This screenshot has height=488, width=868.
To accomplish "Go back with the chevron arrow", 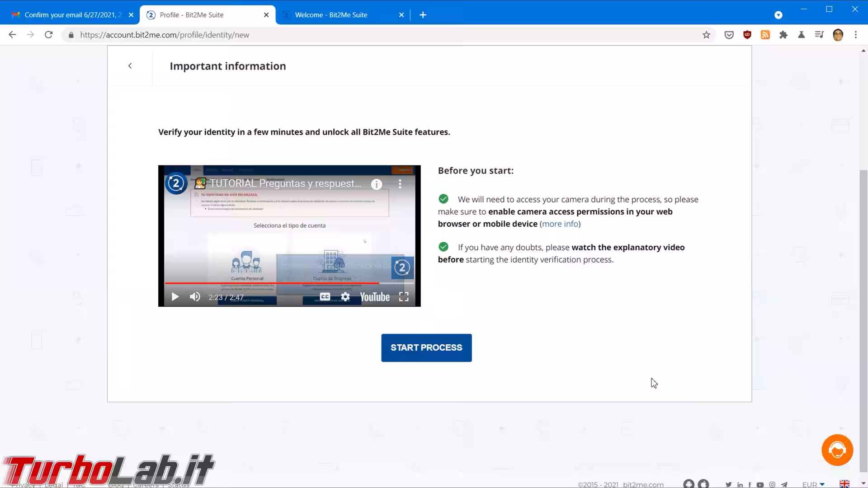I will (x=130, y=66).
